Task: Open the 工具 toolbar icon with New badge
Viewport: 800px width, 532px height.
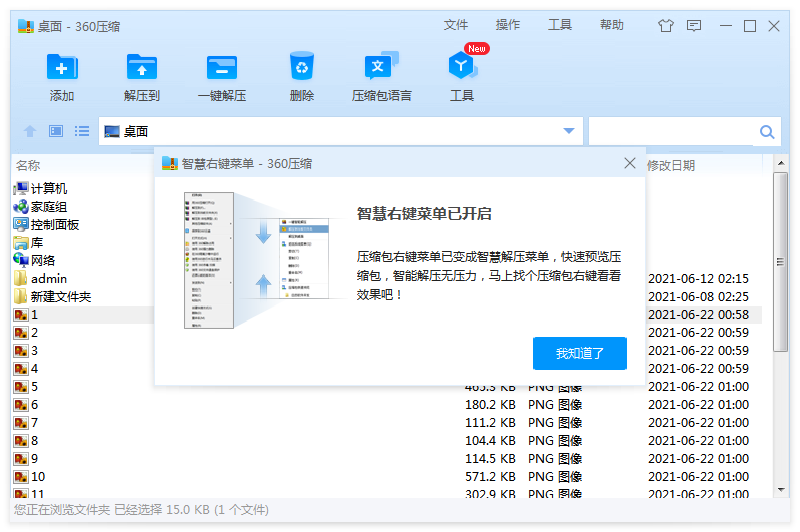Action: click(x=462, y=66)
